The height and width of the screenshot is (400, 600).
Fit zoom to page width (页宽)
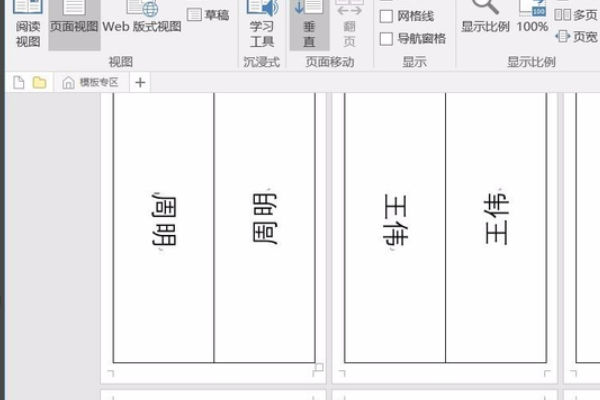(576, 37)
